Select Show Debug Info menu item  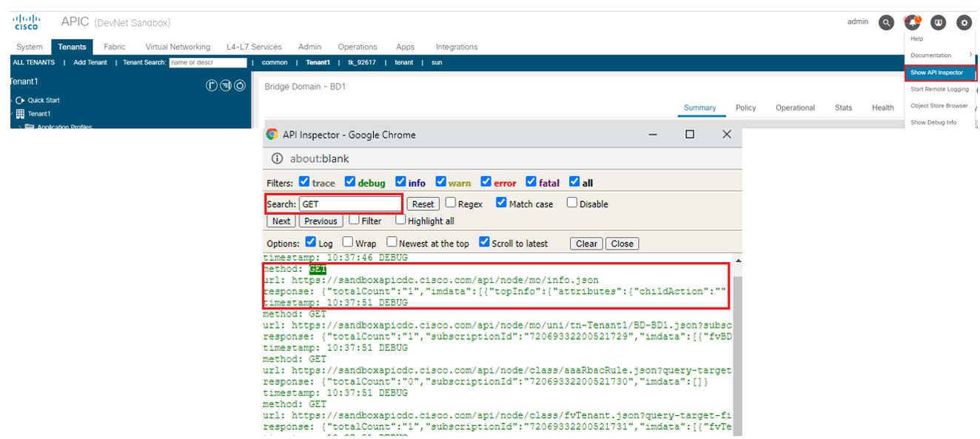(x=933, y=122)
